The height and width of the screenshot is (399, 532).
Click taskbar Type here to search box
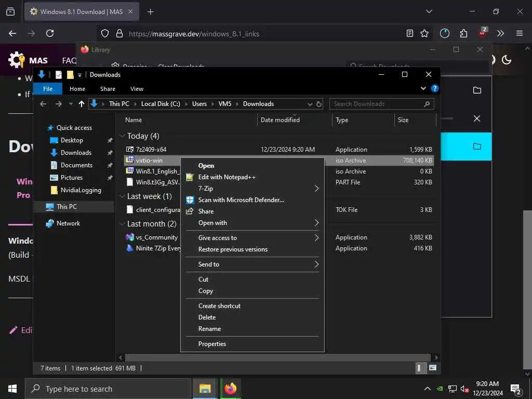[x=108, y=389]
